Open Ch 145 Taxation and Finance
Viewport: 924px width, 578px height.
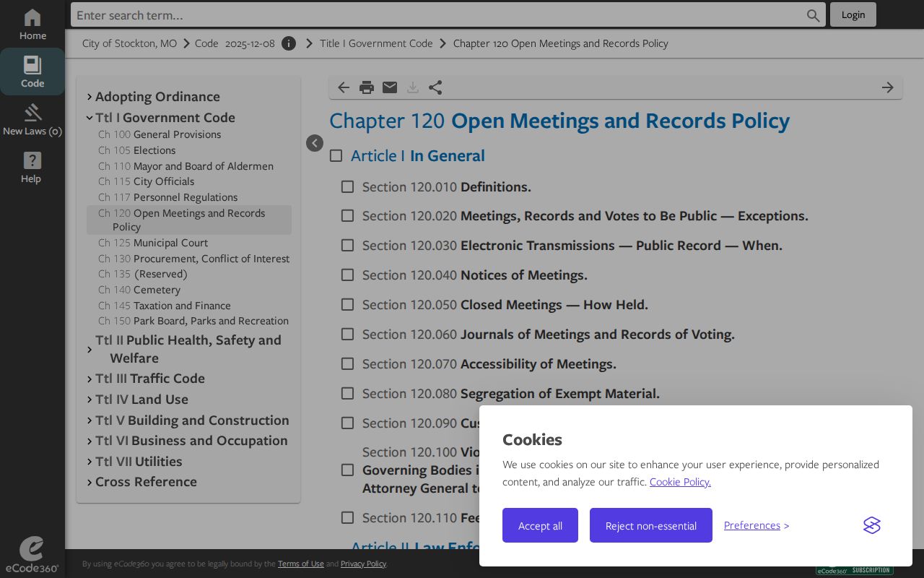pyautogui.click(x=165, y=306)
